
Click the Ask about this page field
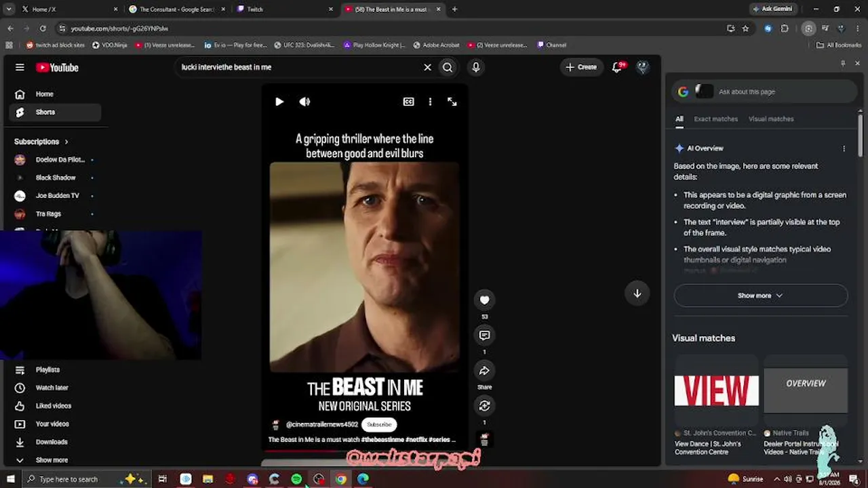tap(765, 91)
